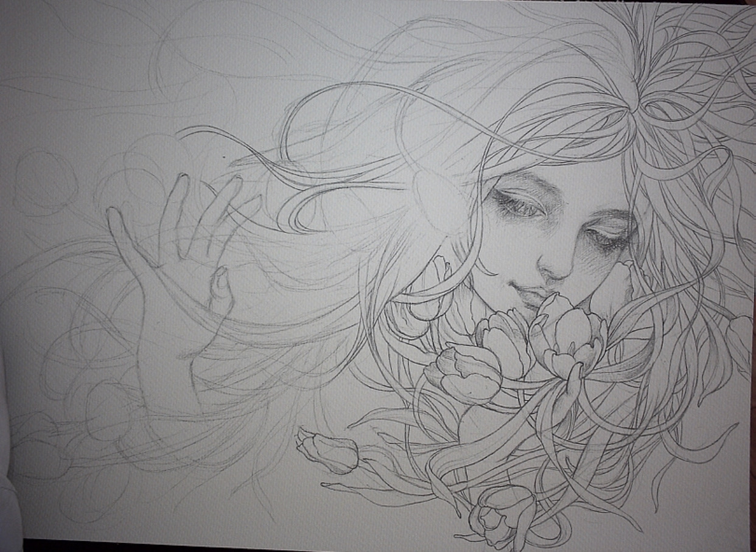Click the sideways tulip left of the chin

point(464,371)
